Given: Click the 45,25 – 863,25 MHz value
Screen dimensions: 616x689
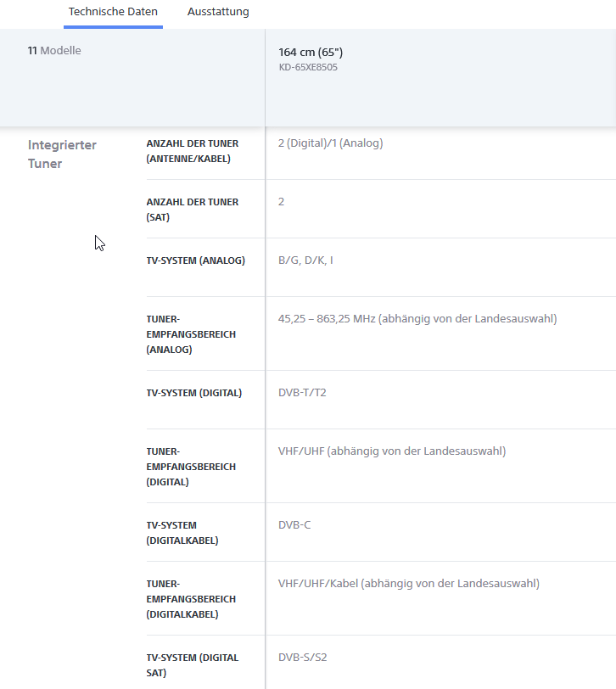Looking at the screenshot, I should 417,319.
